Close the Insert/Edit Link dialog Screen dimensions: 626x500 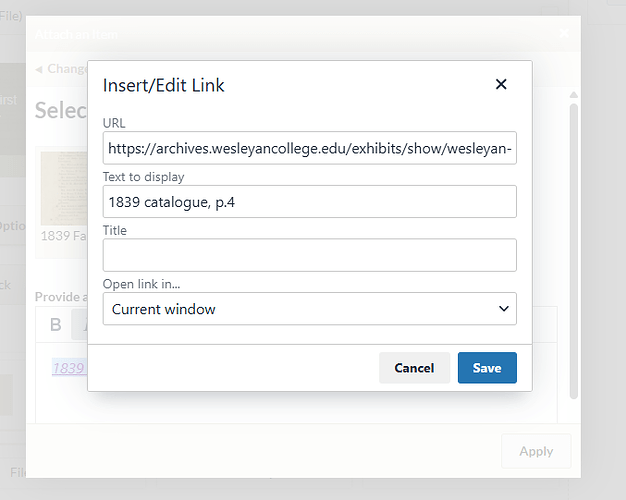[x=501, y=84]
